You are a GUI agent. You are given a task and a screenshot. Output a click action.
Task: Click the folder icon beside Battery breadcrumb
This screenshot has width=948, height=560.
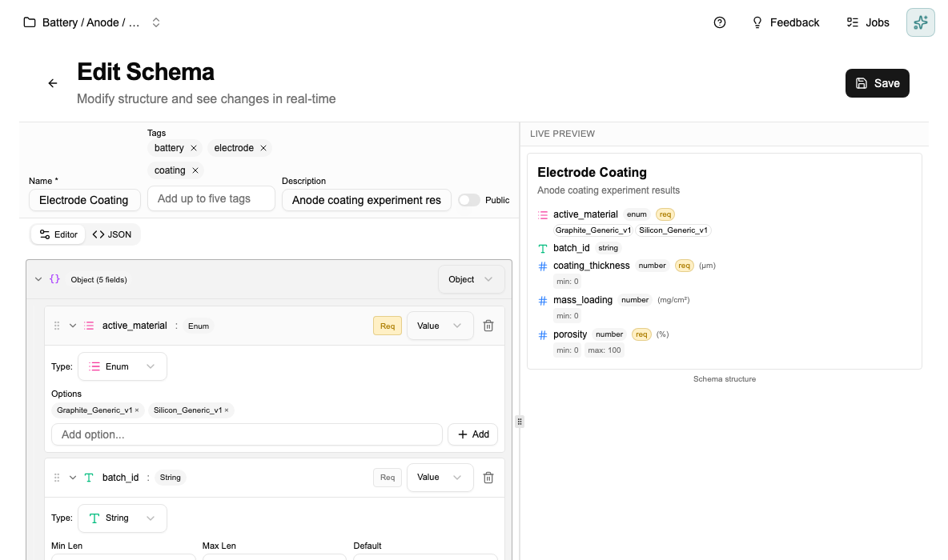tap(29, 22)
